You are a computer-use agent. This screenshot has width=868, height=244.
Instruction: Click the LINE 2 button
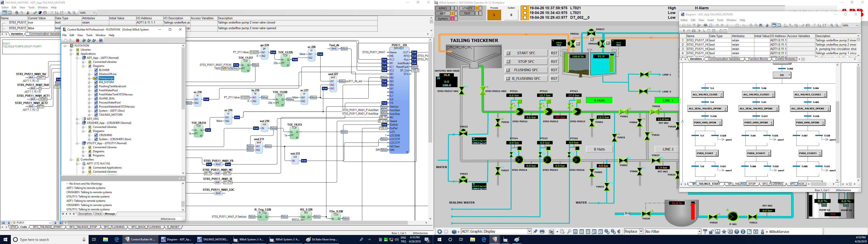point(668,149)
